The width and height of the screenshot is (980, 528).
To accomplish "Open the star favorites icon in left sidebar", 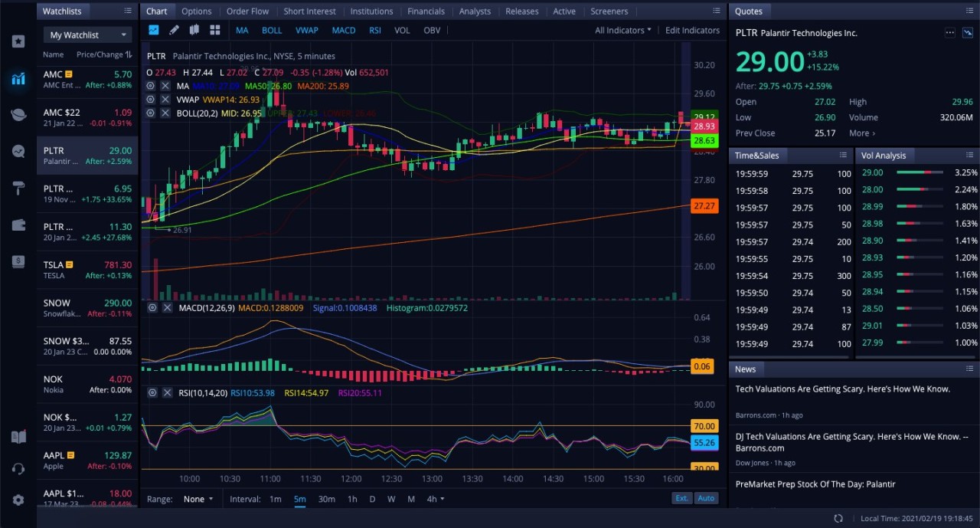I will point(18,41).
